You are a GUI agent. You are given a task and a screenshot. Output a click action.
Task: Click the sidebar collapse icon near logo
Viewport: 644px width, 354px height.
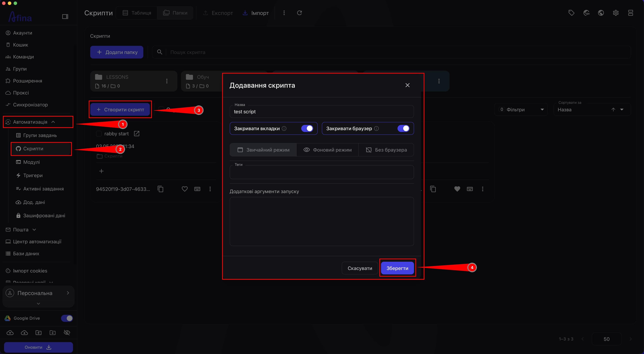[65, 16]
